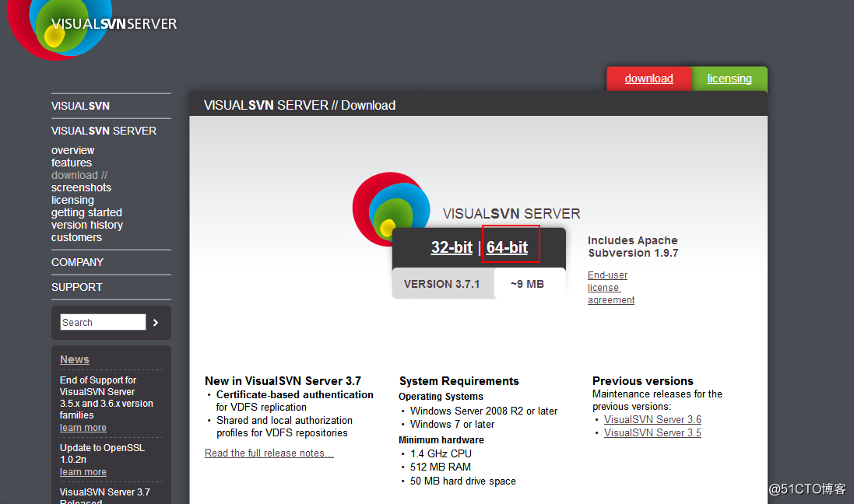
Task: Click the Windows 7 or later requirement
Action: [x=452, y=424]
